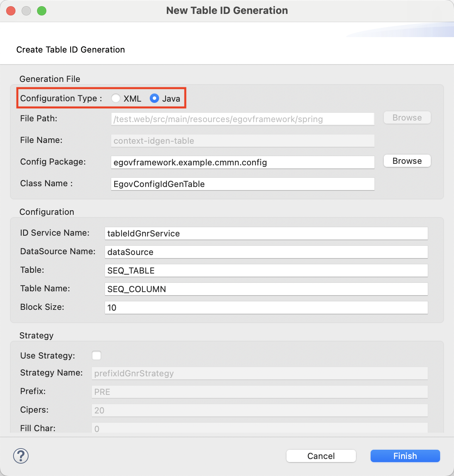Enable the Use Strategy checkbox
The height and width of the screenshot is (476, 454).
97,355
